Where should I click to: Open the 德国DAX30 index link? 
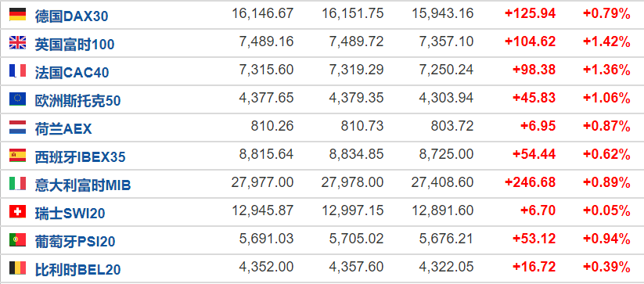click(71, 16)
